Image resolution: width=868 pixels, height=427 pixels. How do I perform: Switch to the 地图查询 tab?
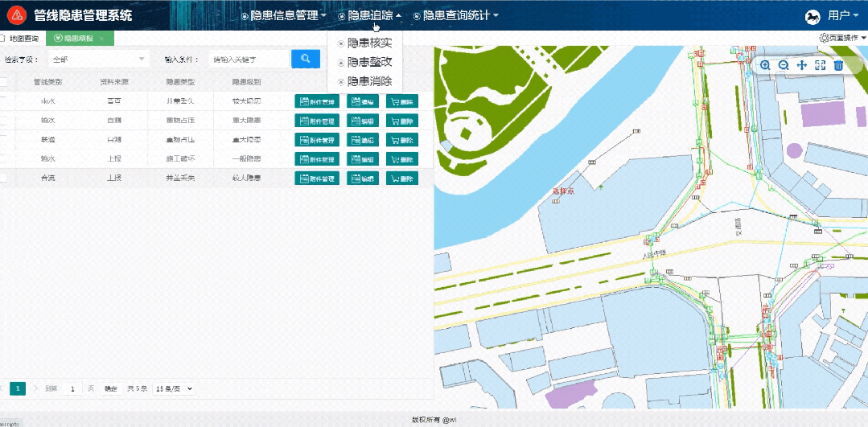point(22,39)
